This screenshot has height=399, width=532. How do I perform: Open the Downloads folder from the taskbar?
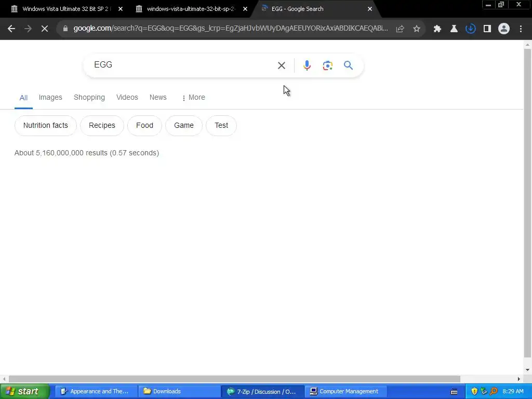click(179, 392)
